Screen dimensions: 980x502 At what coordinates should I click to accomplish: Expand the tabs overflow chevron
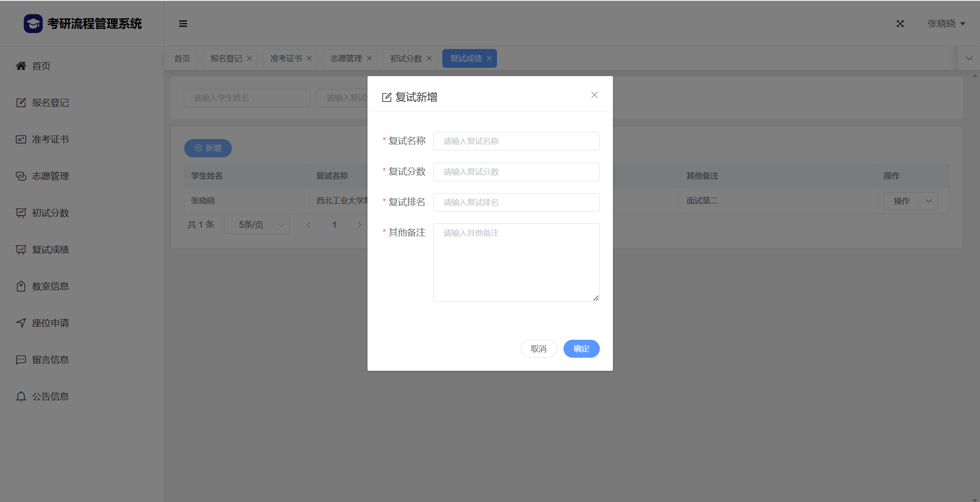coord(969,58)
